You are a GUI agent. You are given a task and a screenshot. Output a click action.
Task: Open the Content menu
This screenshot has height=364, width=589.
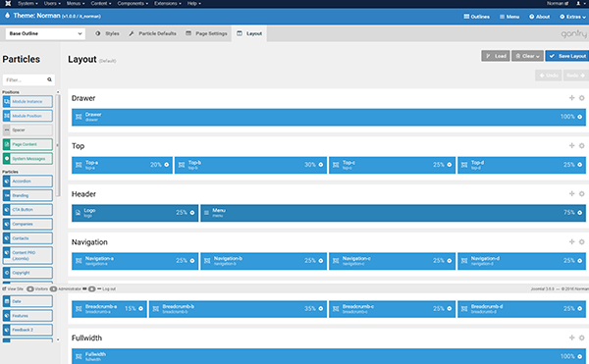click(101, 3)
